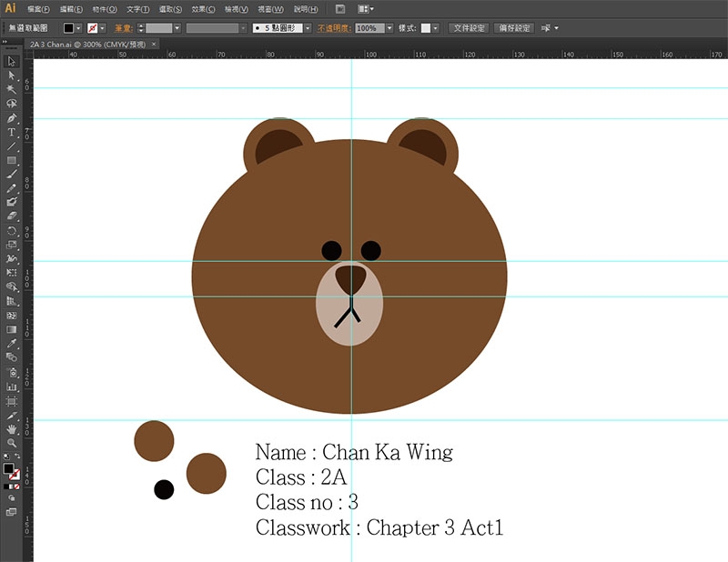The height and width of the screenshot is (562, 728).
Task: Select the Hand tool
Action: (x=12, y=429)
